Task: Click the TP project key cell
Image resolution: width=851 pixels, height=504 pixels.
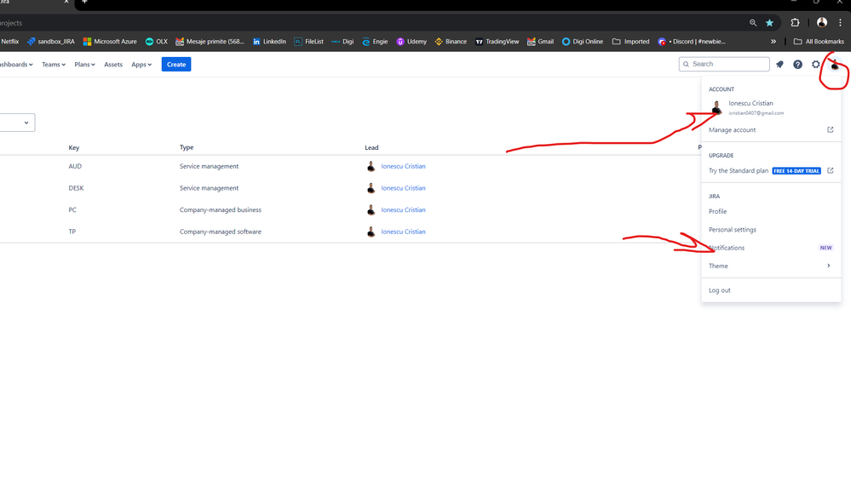Action: click(72, 232)
